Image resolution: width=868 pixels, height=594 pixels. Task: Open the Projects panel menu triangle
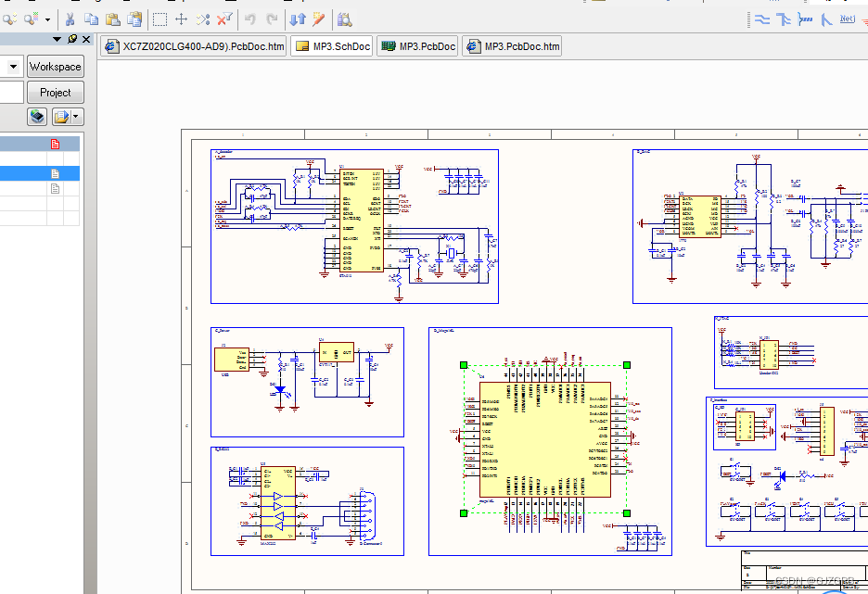(x=57, y=39)
